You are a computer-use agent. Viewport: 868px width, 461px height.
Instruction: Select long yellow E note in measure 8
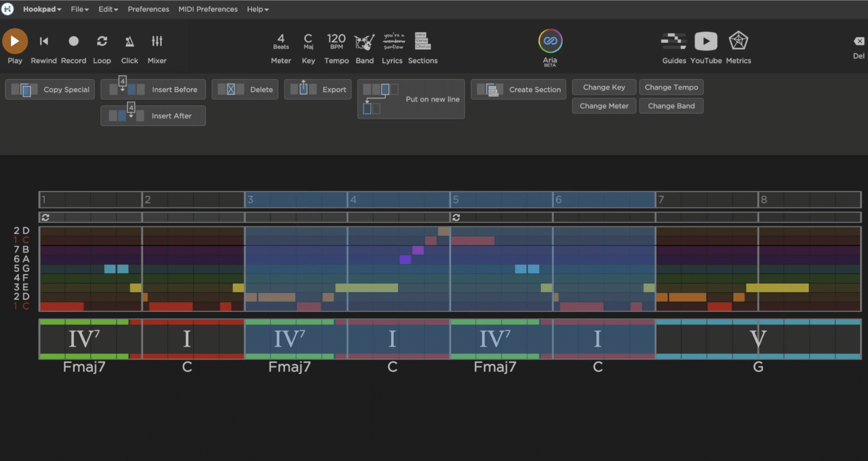pyautogui.click(x=777, y=288)
